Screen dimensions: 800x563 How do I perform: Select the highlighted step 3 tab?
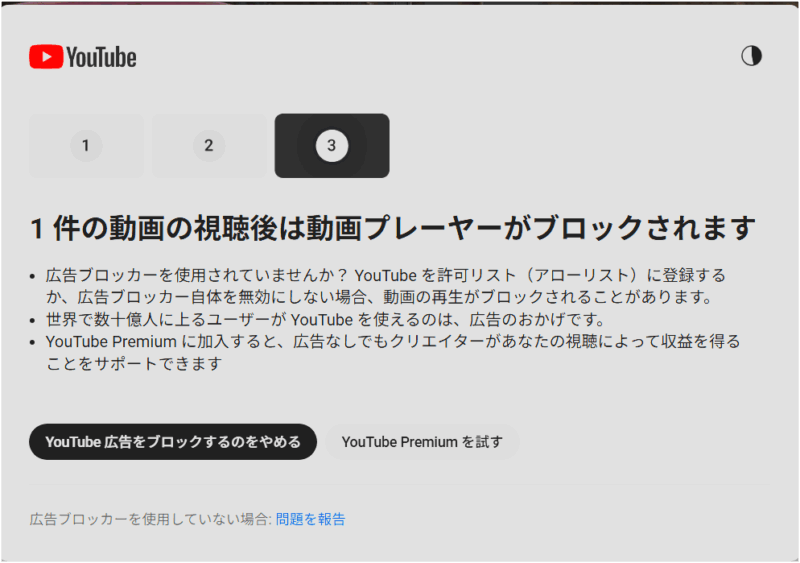pyautogui.click(x=332, y=145)
